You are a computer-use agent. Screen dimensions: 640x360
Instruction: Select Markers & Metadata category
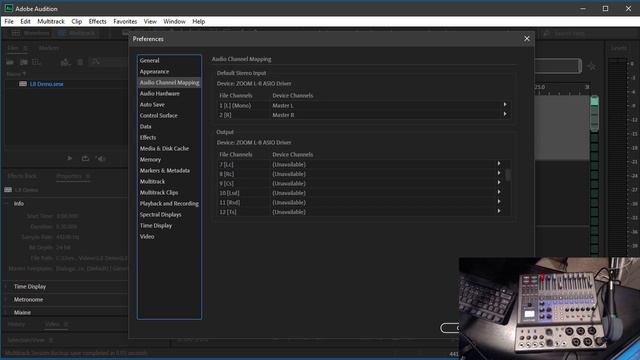coord(164,171)
